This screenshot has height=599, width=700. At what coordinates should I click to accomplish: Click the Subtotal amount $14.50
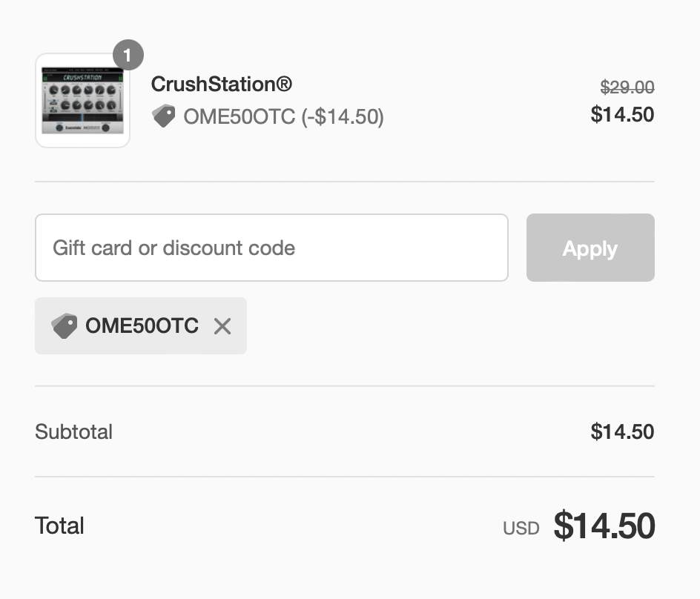point(622,431)
